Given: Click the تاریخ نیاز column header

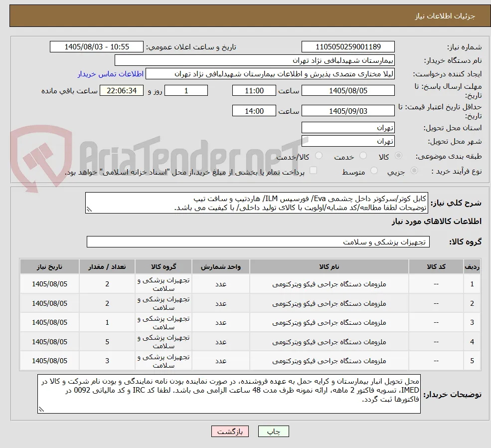Looking at the screenshot, I should pyautogui.click(x=49, y=266).
